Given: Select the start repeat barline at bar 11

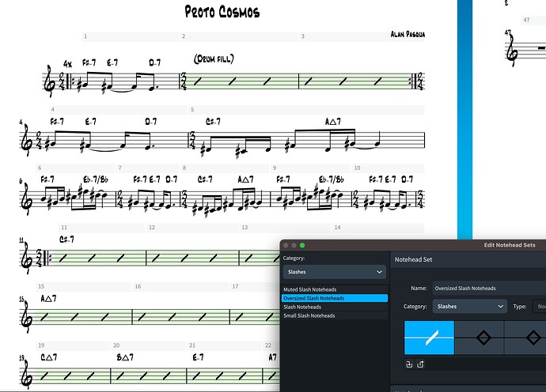Looking at the screenshot, I should click(x=46, y=258).
